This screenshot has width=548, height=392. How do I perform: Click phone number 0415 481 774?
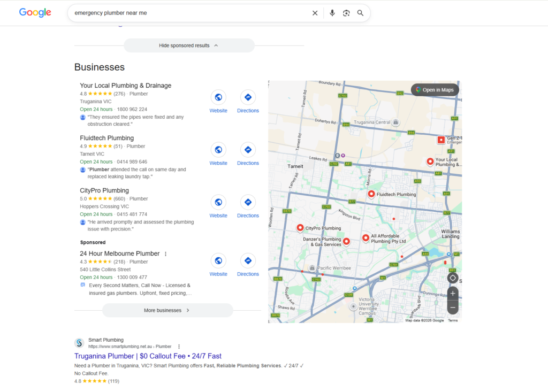(x=132, y=214)
